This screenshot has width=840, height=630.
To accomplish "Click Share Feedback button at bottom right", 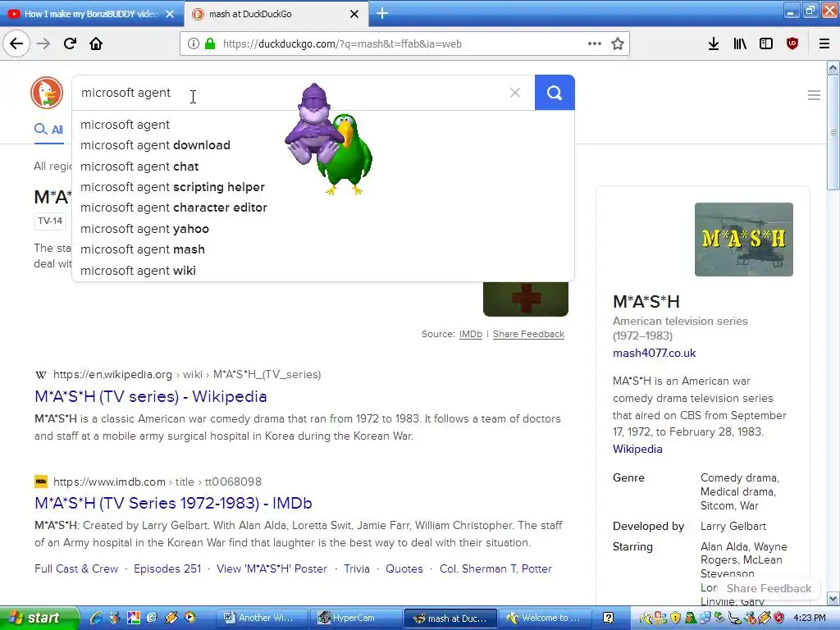I will click(x=768, y=588).
